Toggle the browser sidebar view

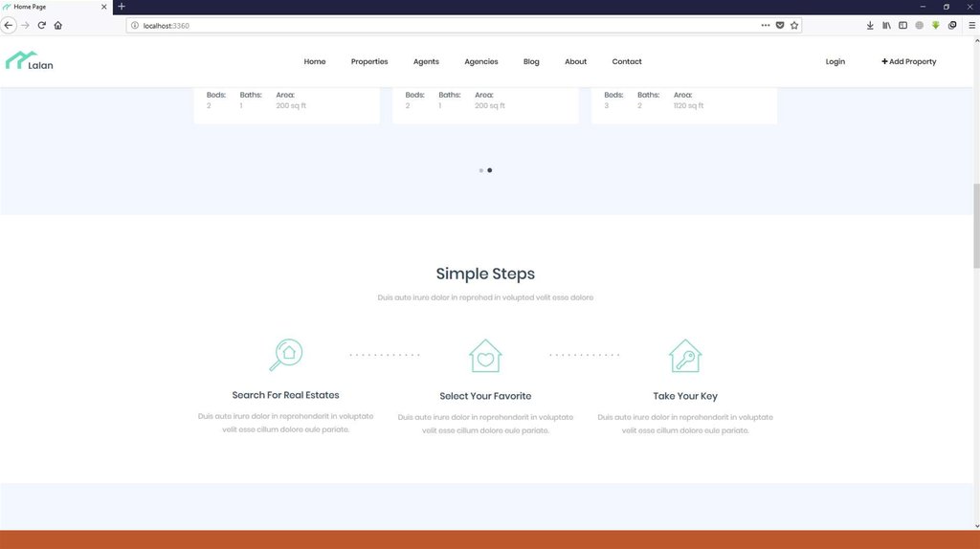pos(902,25)
